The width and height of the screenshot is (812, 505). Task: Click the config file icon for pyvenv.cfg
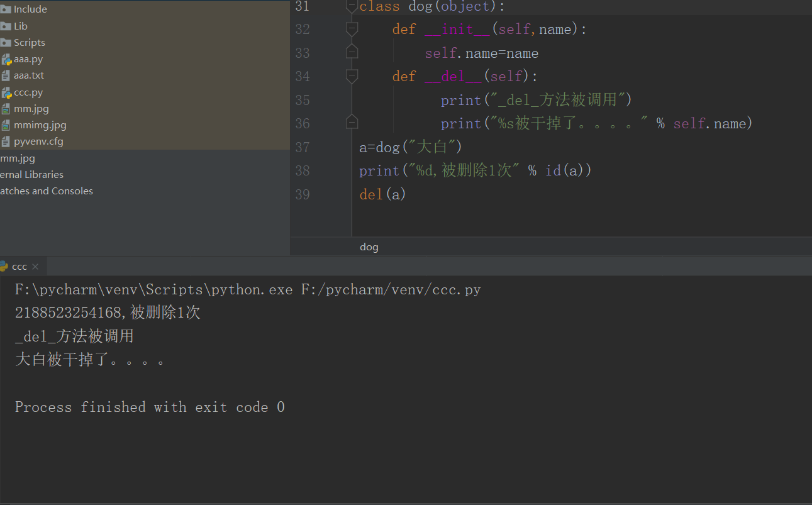[6, 142]
